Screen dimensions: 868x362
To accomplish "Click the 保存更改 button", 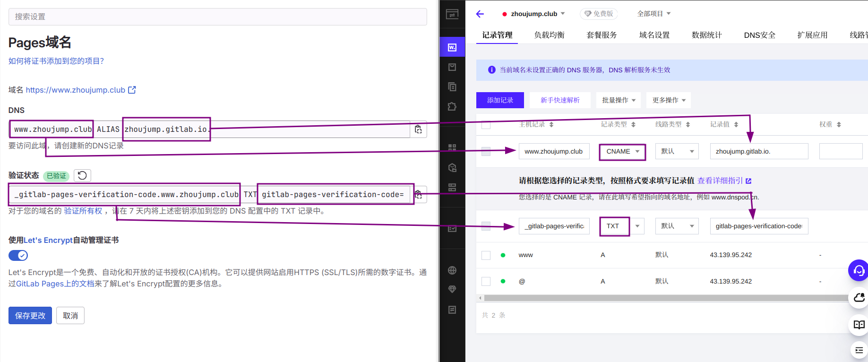I will pyautogui.click(x=30, y=316).
